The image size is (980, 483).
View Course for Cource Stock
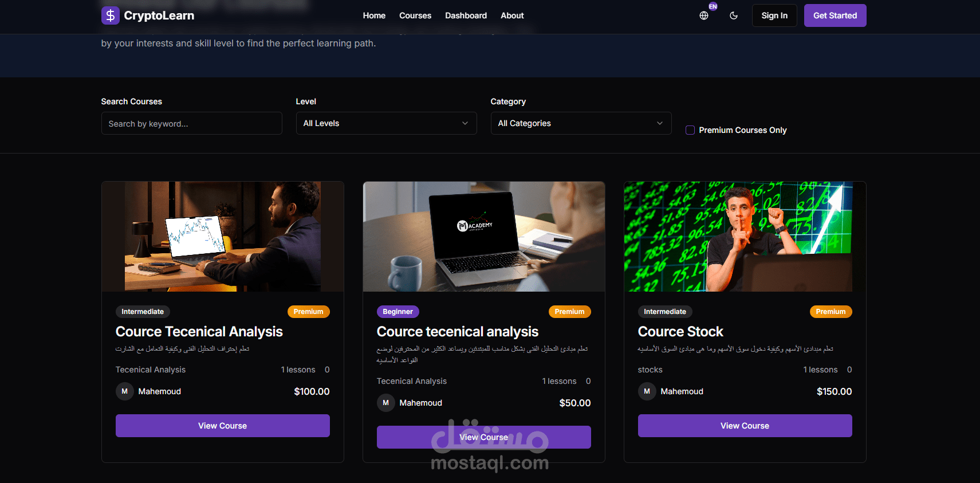pyautogui.click(x=745, y=426)
